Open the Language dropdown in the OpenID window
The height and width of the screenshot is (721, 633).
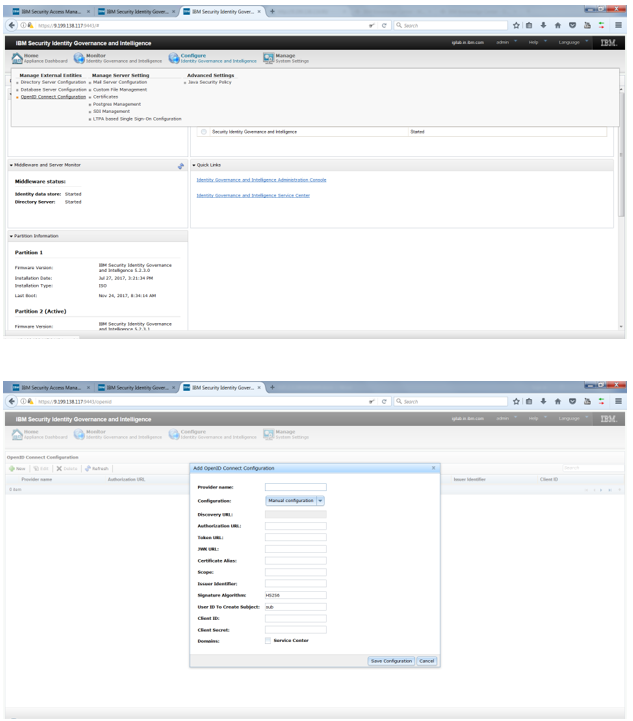point(573,418)
